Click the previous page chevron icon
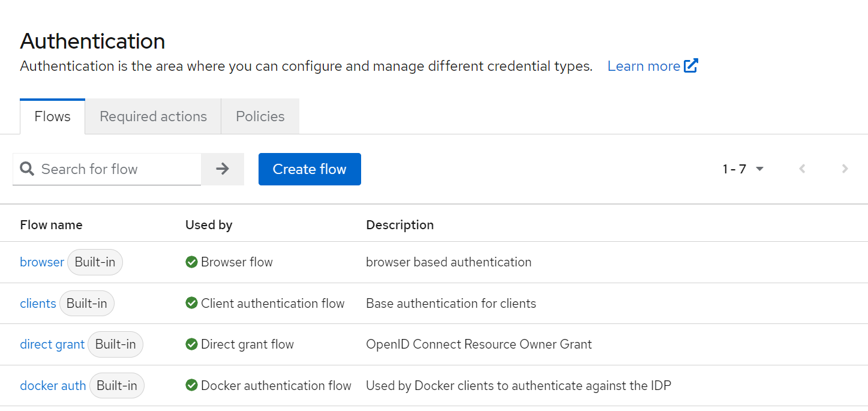The width and height of the screenshot is (868, 411). pos(802,169)
